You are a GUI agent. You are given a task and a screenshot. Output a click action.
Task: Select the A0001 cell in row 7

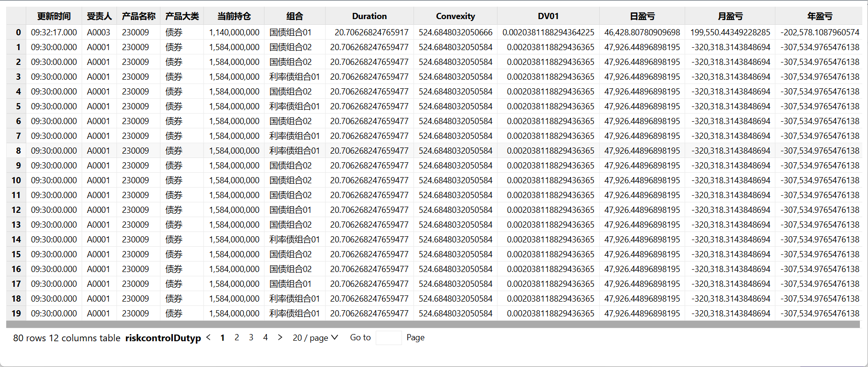99,136
